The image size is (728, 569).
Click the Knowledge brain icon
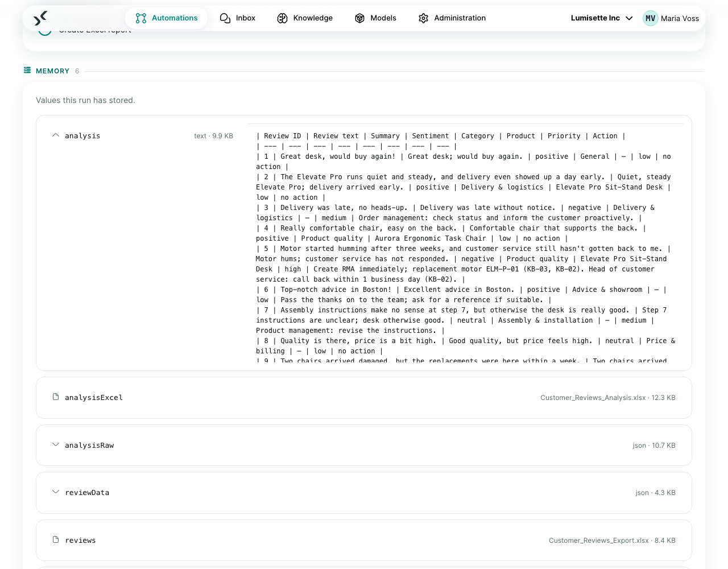(282, 18)
